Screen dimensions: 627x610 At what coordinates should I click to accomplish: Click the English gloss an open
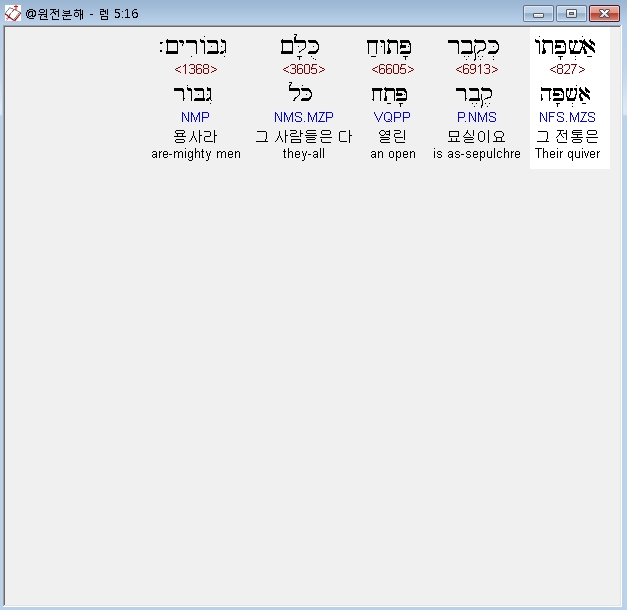pyautogui.click(x=393, y=154)
